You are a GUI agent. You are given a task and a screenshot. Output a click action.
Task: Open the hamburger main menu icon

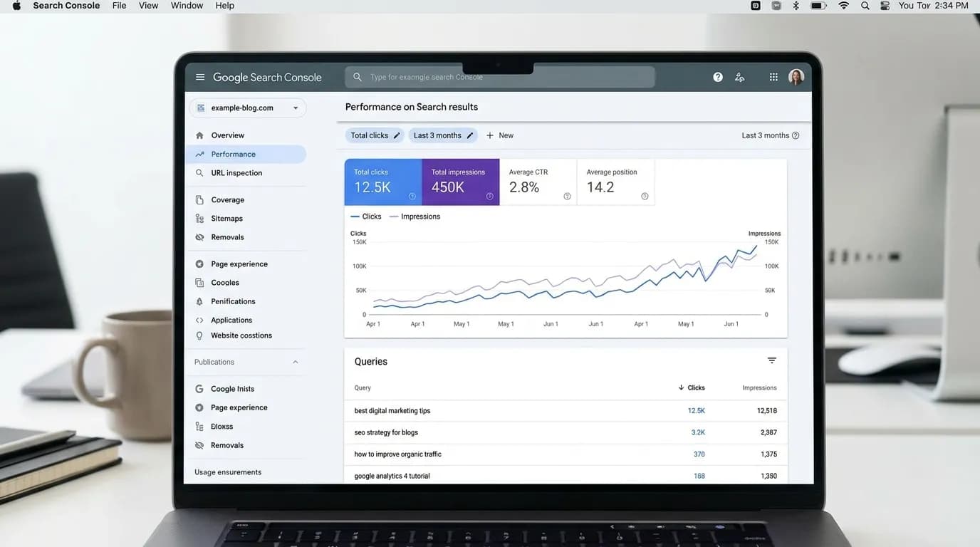point(200,77)
